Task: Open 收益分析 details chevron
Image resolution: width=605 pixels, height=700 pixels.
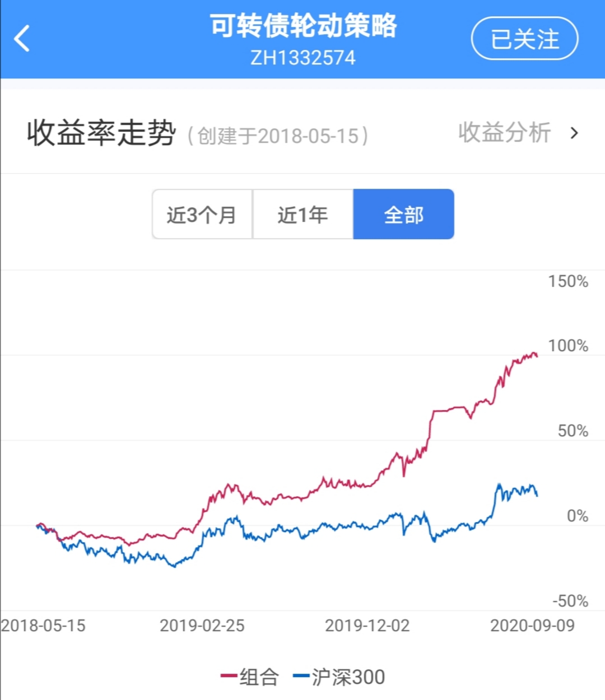Action: click(574, 133)
